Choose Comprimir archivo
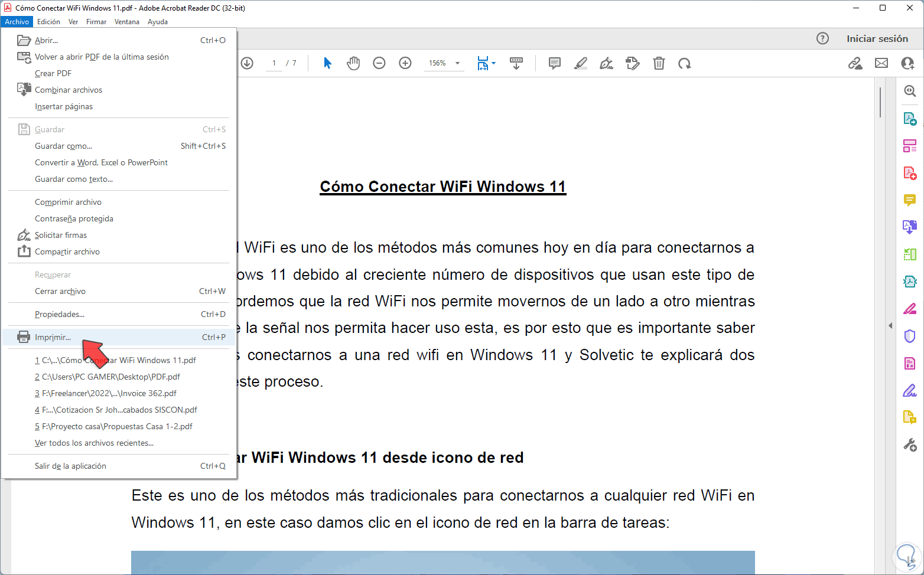The height and width of the screenshot is (575, 924). tap(119, 202)
